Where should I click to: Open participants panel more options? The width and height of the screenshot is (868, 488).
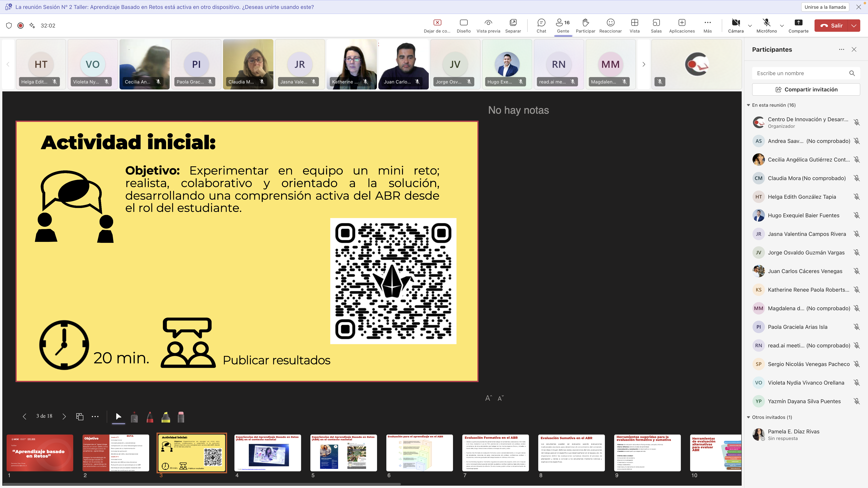tap(841, 50)
